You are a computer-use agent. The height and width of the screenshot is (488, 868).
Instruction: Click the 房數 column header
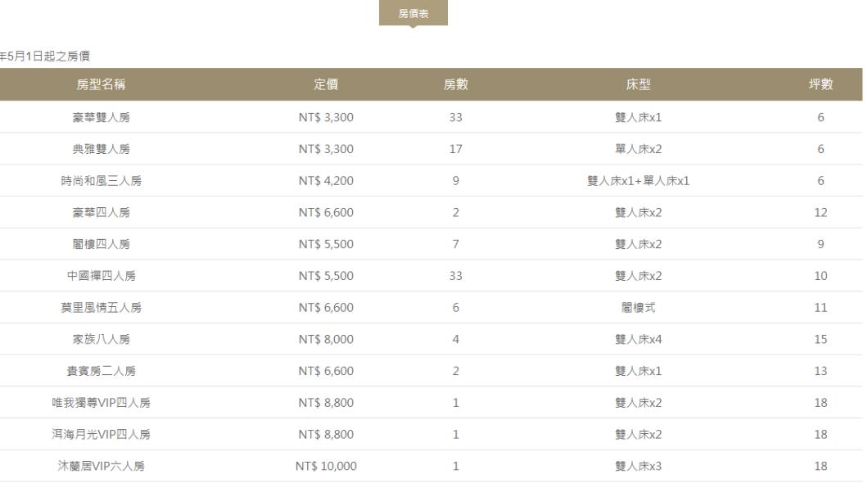pos(455,84)
